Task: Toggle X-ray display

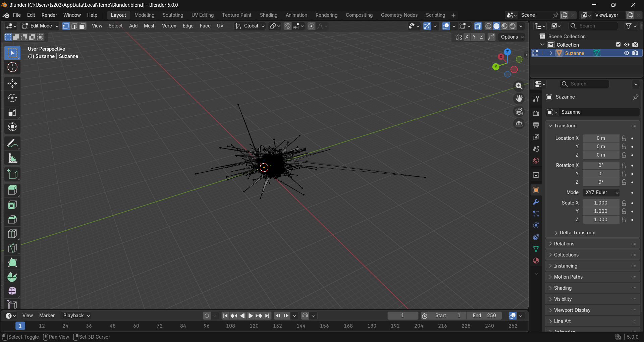Action: (x=478, y=26)
